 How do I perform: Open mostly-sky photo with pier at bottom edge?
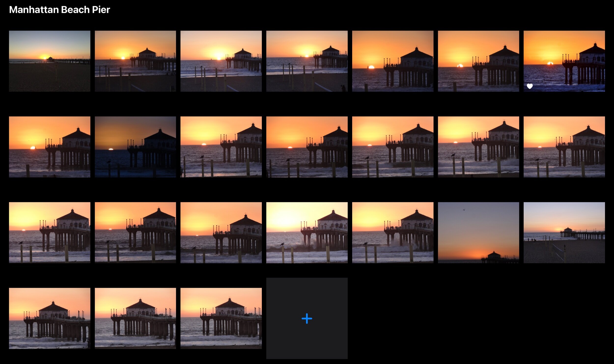pos(478,232)
